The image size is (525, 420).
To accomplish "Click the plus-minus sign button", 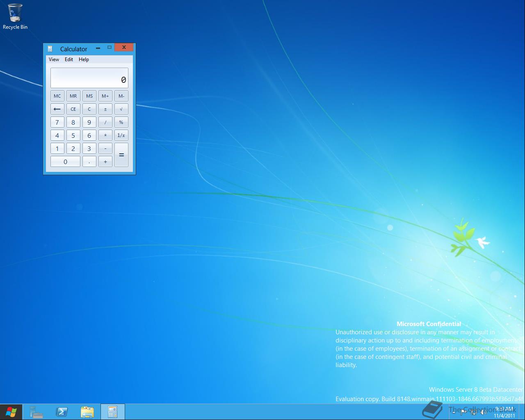I will 105,109.
